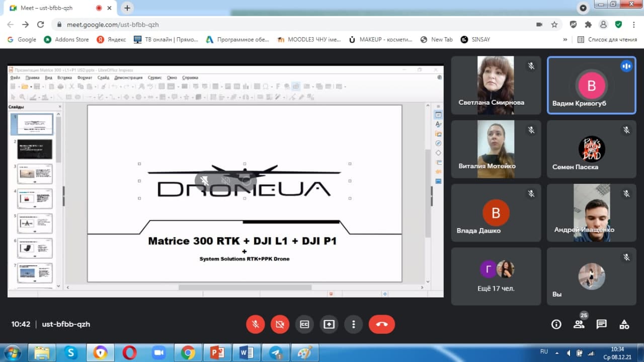Go forward in browser history

tap(26, 24)
